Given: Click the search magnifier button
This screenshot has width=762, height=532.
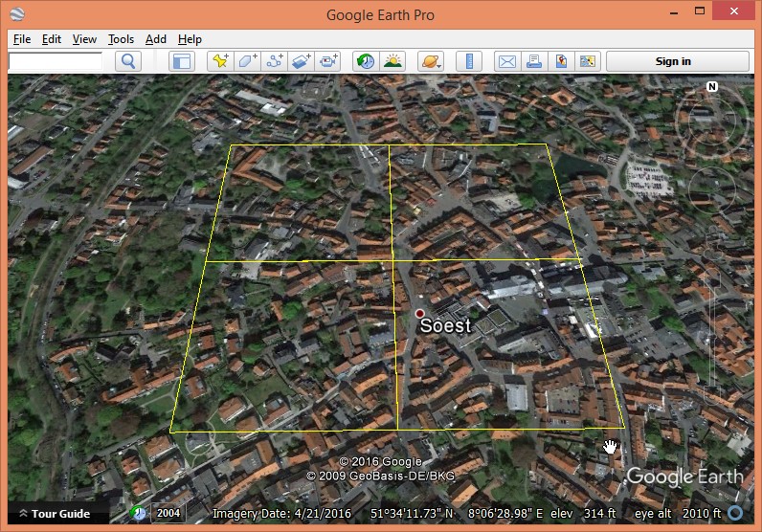Looking at the screenshot, I should pyautogui.click(x=128, y=61).
